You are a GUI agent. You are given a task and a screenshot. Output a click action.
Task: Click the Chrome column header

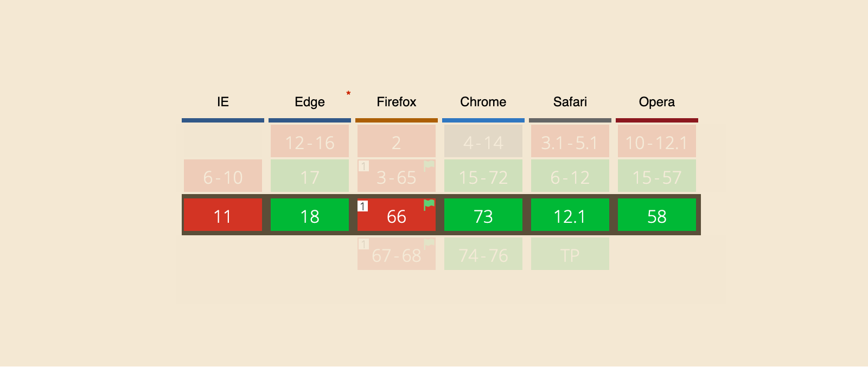tap(483, 102)
